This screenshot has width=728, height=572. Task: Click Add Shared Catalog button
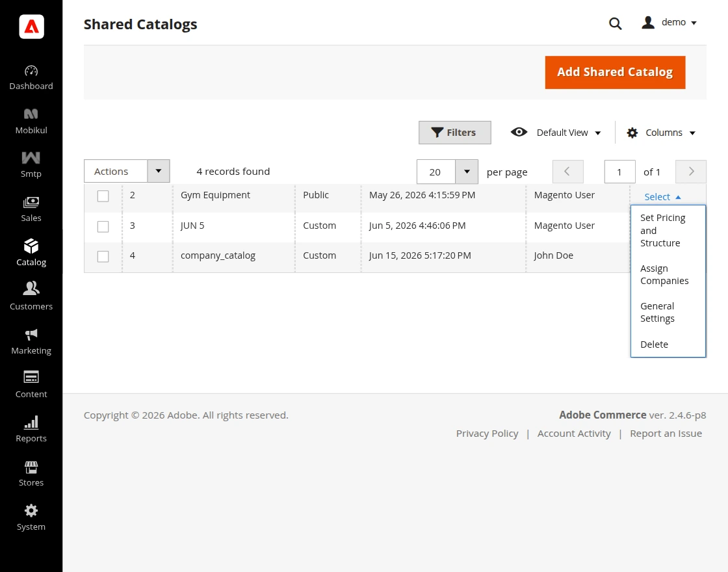615,72
